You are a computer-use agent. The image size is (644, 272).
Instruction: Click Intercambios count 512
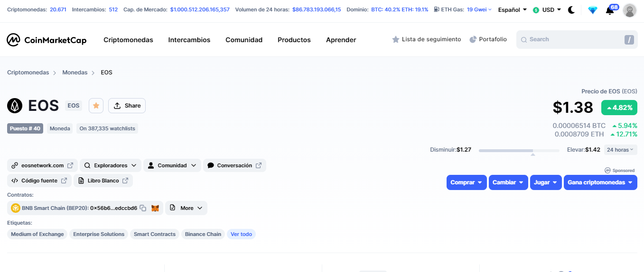coord(113,9)
